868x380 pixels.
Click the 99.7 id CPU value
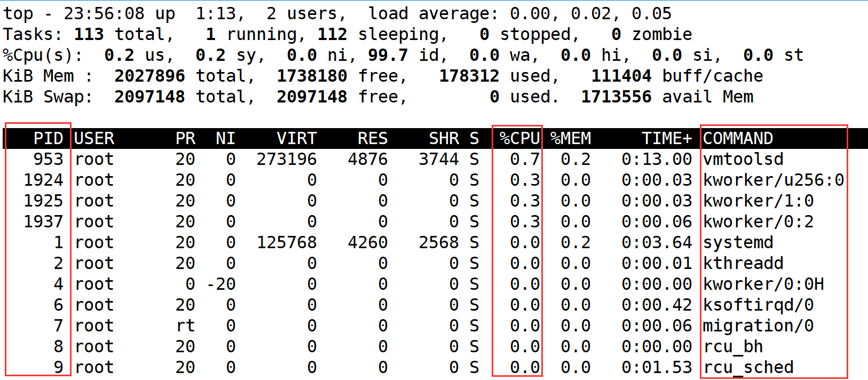click(x=388, y=56)
